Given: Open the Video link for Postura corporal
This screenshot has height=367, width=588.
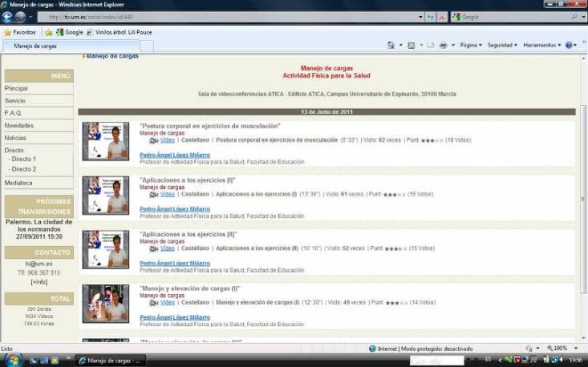Looking at the screenshot, I should tap(167, 139).
